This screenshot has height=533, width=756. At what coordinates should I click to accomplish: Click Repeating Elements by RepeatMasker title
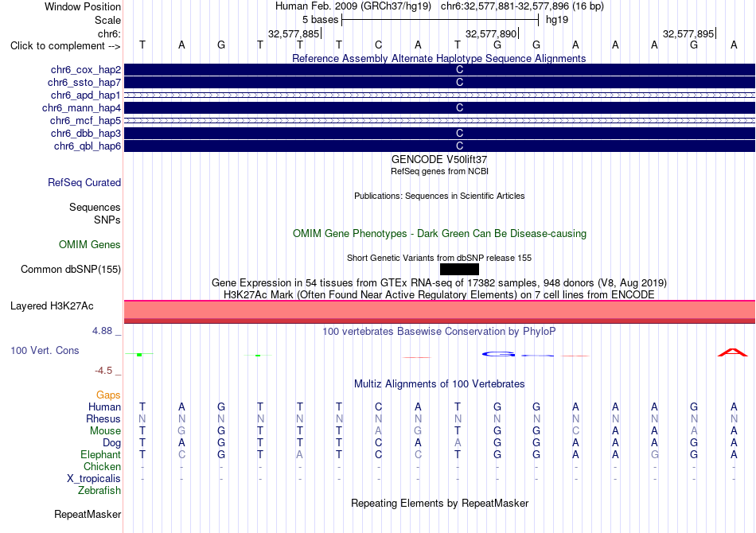point(440,503)
